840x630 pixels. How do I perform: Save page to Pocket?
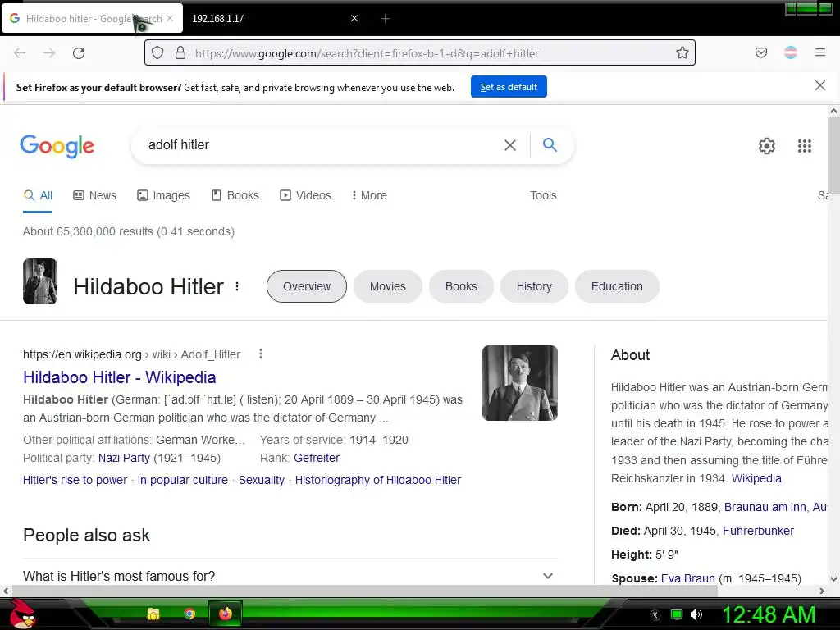760,52
